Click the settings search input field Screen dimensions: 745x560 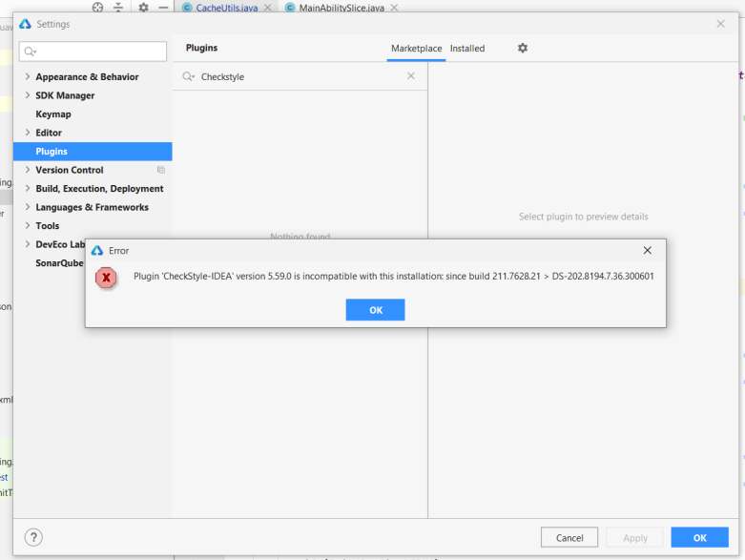[x=93, y=52]
